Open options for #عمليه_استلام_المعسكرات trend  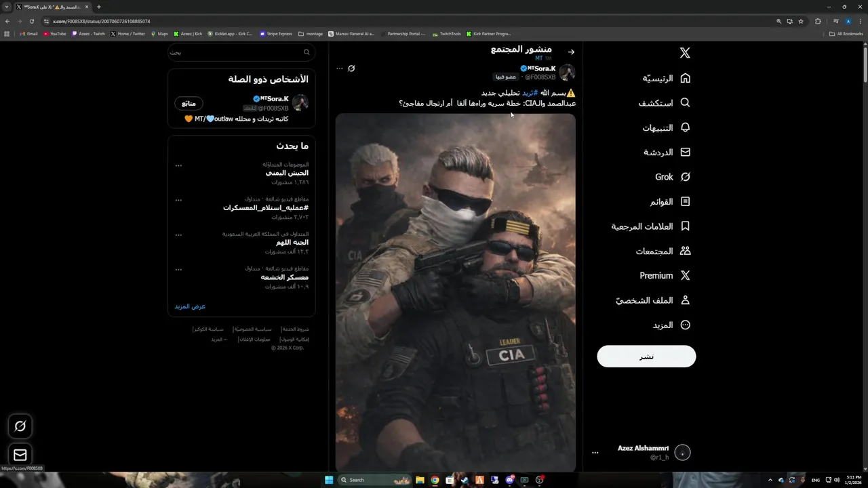pos(178,200)
